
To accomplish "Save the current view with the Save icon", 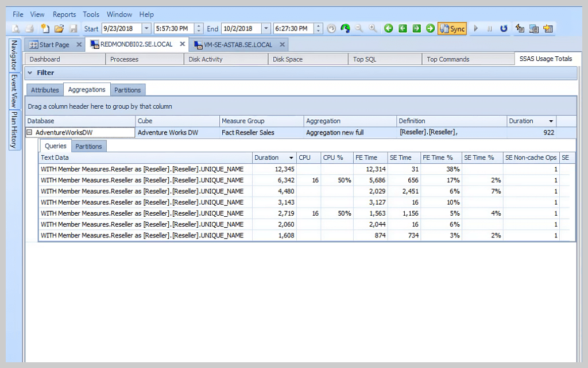I will pos(74,28).
